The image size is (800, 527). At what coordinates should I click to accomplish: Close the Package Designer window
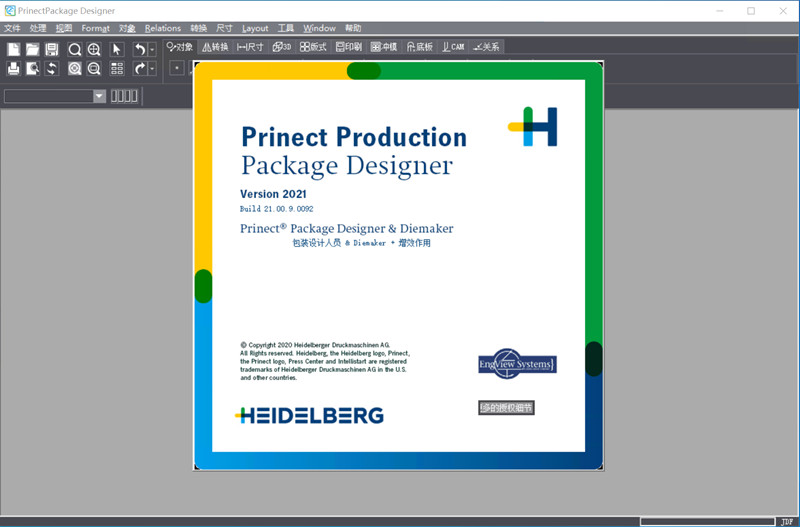click(x=783, y=11)
